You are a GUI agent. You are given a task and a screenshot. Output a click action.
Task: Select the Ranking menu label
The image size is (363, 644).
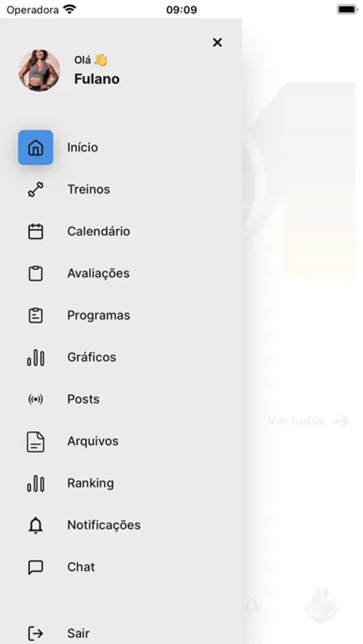90,484
